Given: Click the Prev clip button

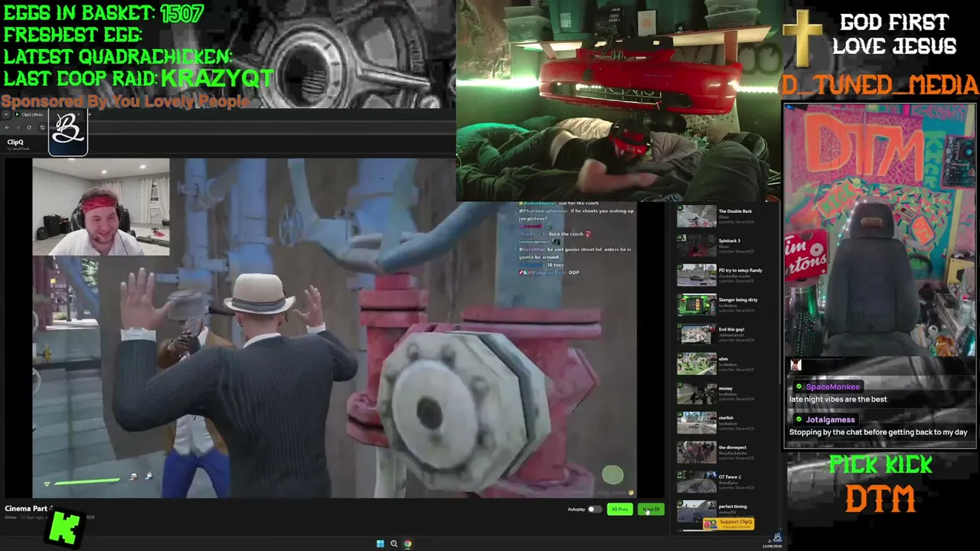Looking at the screenshot, I should click(x=619, y=510).
